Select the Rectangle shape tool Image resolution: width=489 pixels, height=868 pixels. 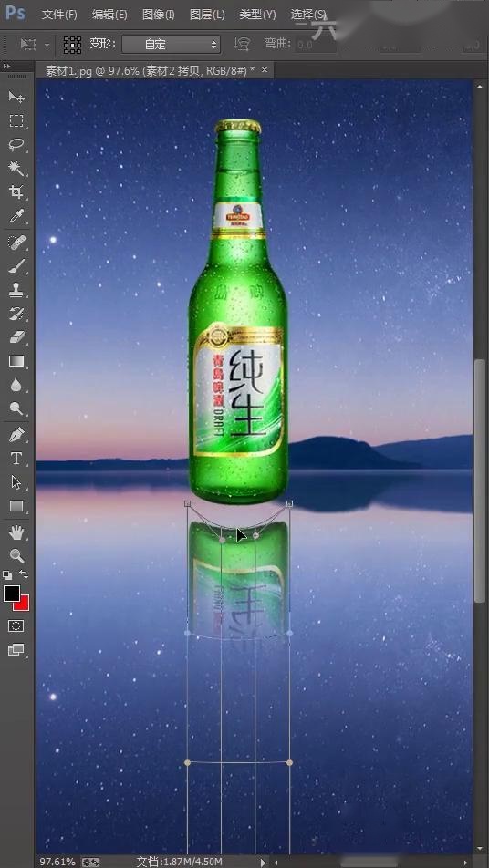[16, 506]
